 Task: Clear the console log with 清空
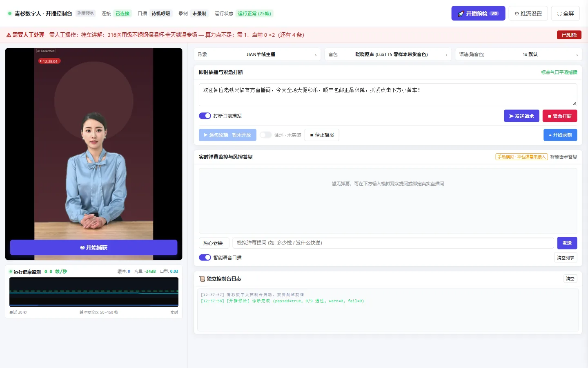(570, 279)
